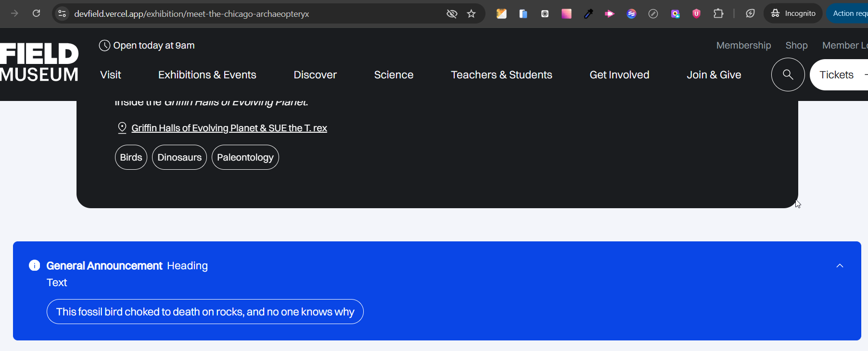868x351 pixels.
Task: Open the Join & Give menu
Action: (714, 75)
